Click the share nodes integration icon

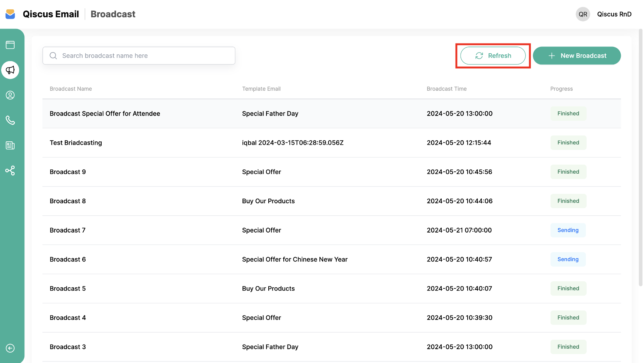(10, 171)
